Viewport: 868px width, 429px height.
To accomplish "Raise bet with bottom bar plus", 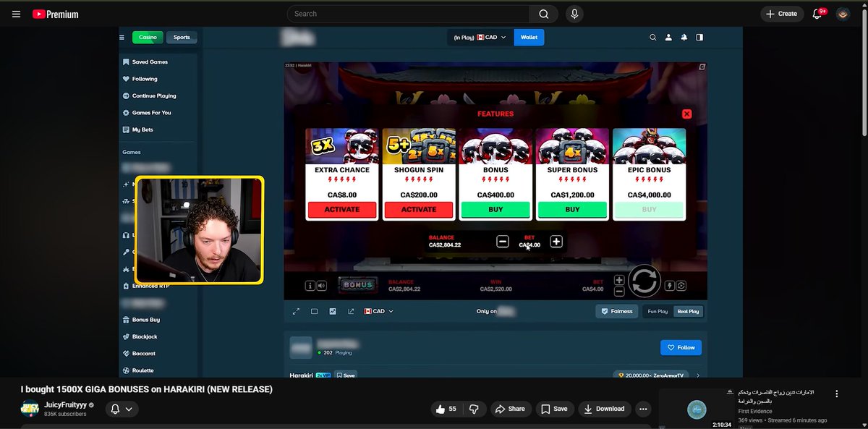I will [619, 280].
